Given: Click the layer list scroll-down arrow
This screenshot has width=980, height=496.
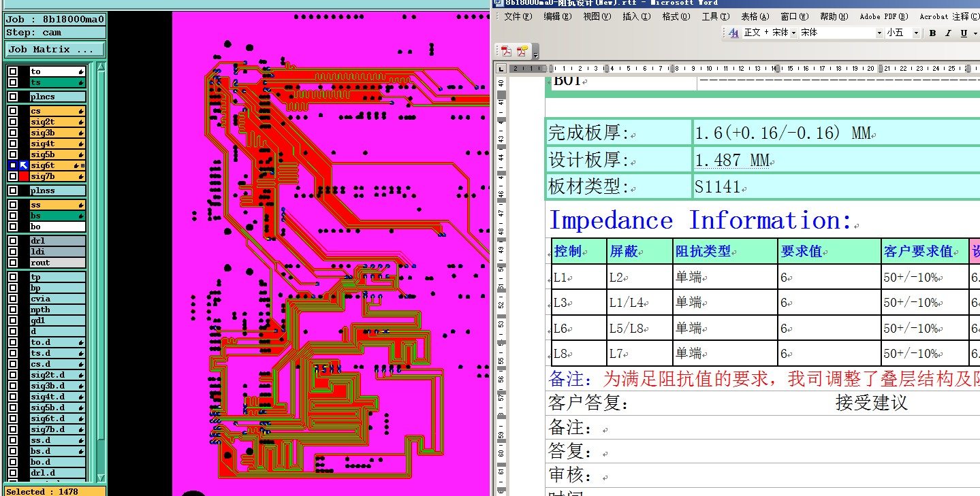Looking at the screenshot, I should (x=101, y=478).
